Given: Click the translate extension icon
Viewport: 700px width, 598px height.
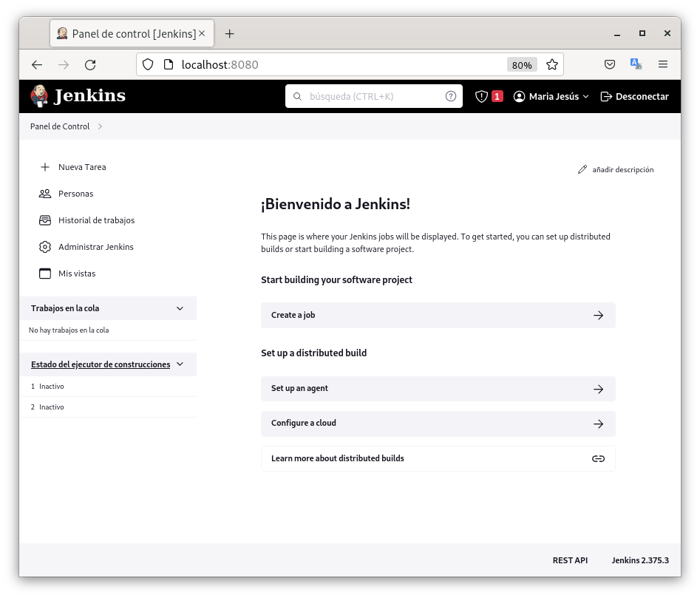Looking at the screenshot, I should point(636,65).
